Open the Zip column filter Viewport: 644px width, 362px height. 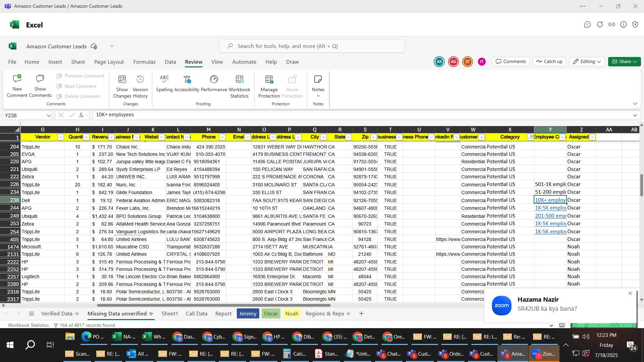pyautogui.click(x=374, y=137)
